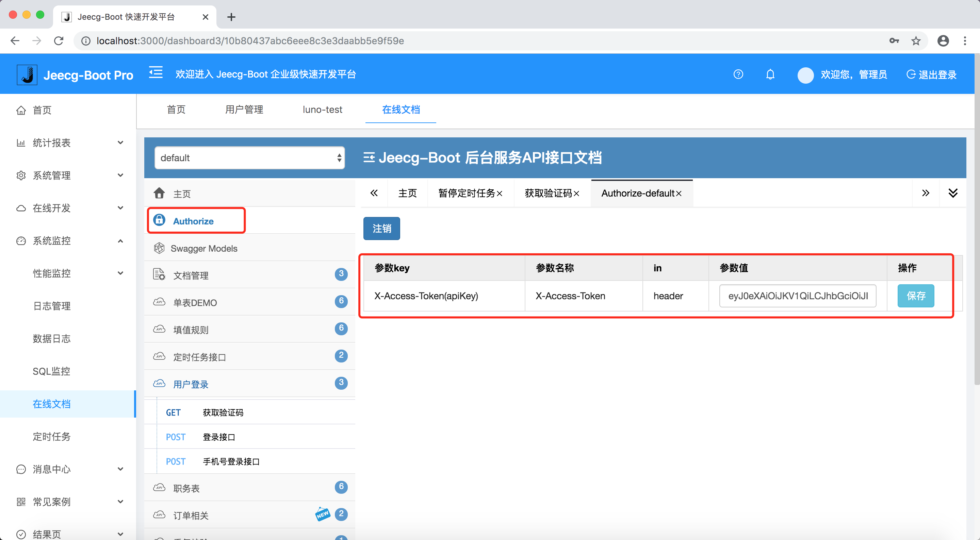Image resolution: width=980 pixels, height=540 pixels.
Task: Edit the token value input field
Action: click(797, 296)
